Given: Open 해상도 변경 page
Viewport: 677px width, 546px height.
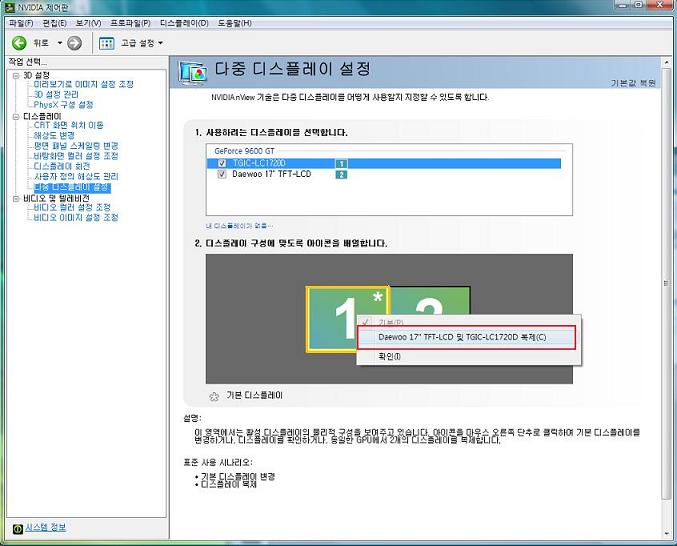Looking at the screenshot, I should [x=54, y=136].
